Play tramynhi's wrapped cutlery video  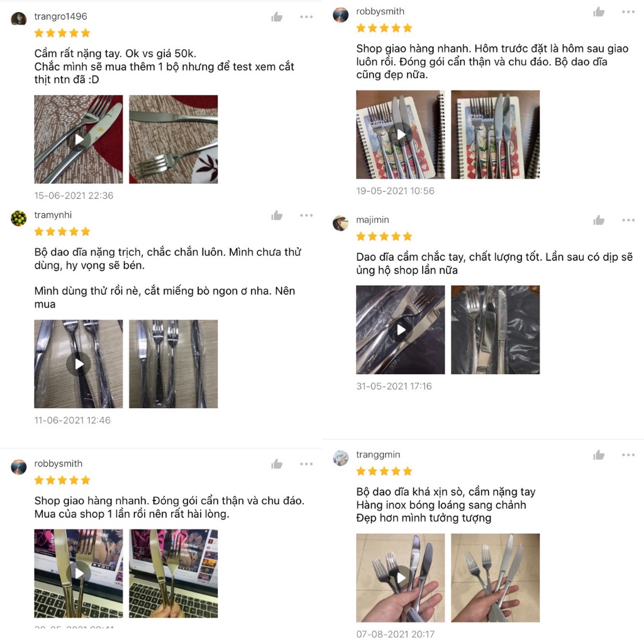[x=79, y=364]
